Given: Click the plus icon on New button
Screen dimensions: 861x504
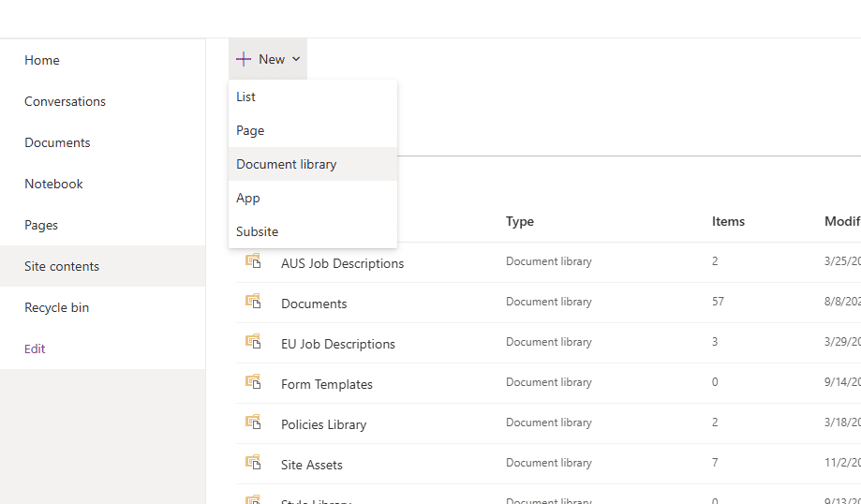Looking at the screenshot, I should (x=244, y=59).
